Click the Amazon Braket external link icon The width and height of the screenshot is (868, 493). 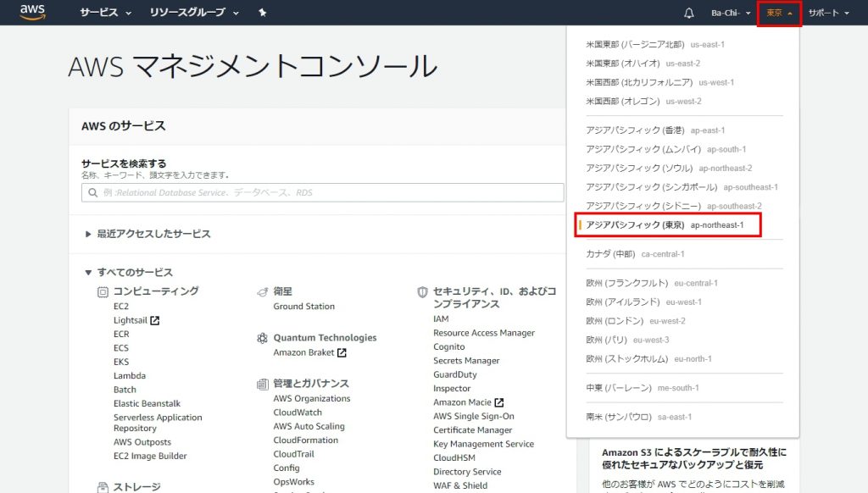tap(342, 352)
